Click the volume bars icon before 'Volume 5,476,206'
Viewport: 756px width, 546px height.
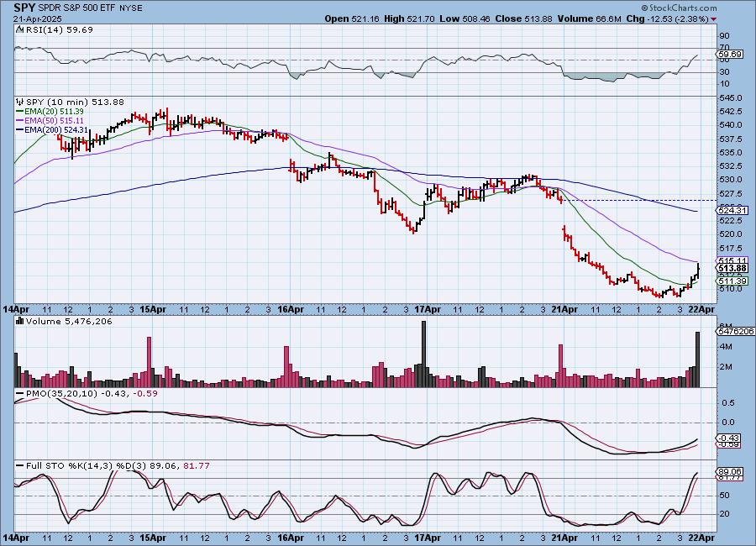(20, 321)
